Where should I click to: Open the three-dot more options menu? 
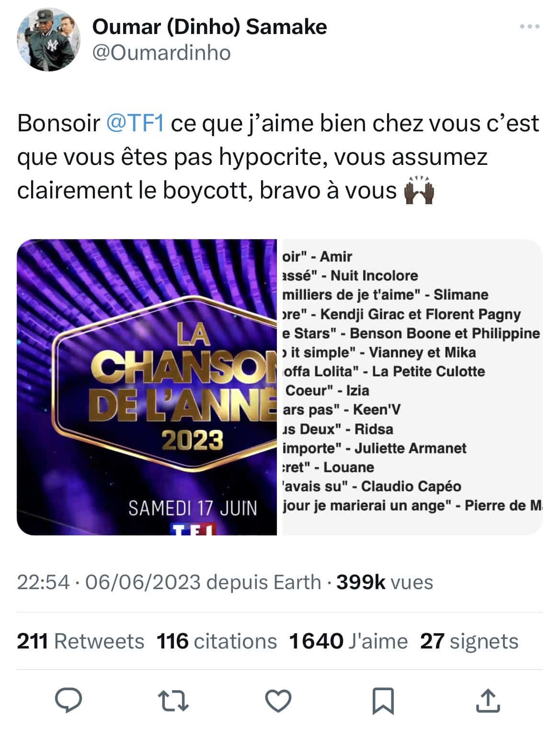click(530, 27)
